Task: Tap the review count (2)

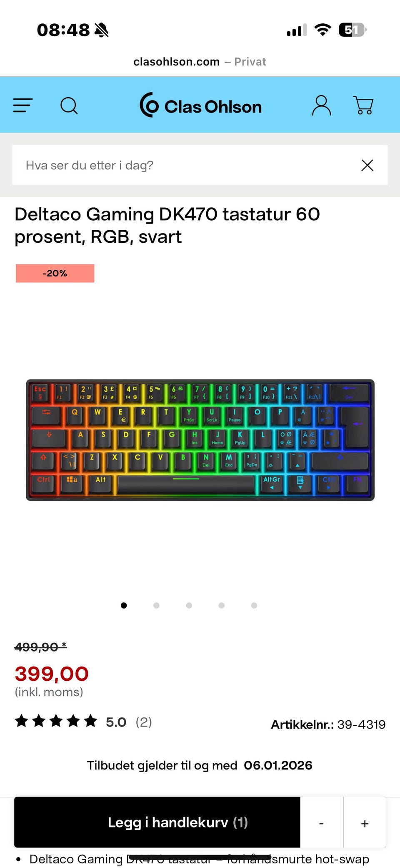Action: [144, 722]
